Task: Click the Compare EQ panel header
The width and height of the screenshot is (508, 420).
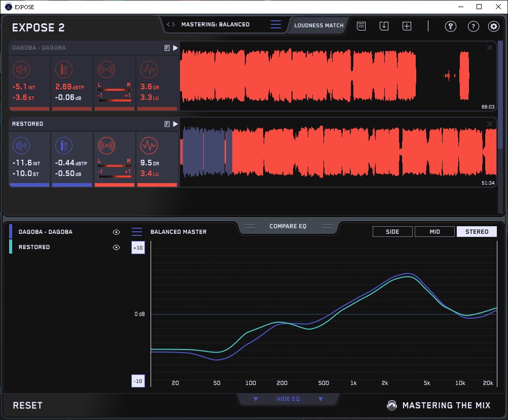Action: click(x=288, y=226)
